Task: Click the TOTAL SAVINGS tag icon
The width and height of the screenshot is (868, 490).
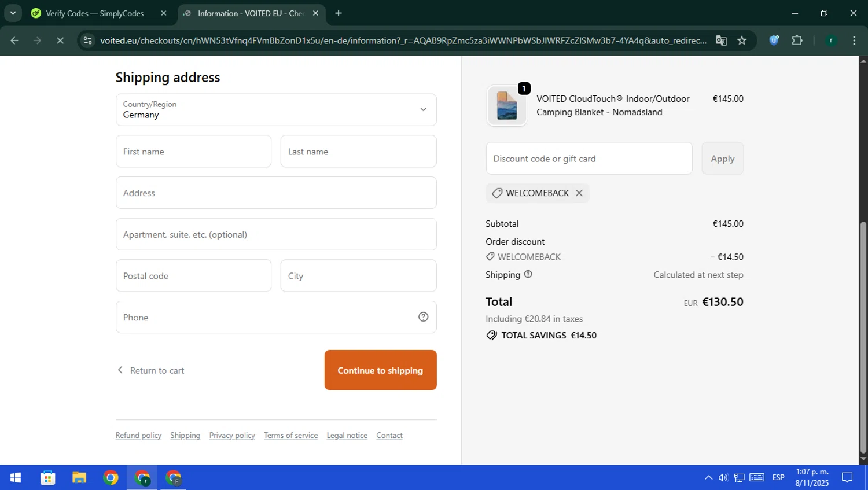Action: (x=491, y=336)
